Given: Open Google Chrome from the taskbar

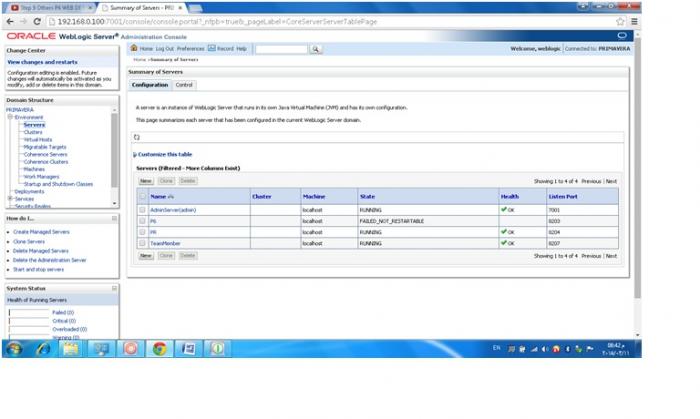Looking at the screenshot, I should click(159, 348).
